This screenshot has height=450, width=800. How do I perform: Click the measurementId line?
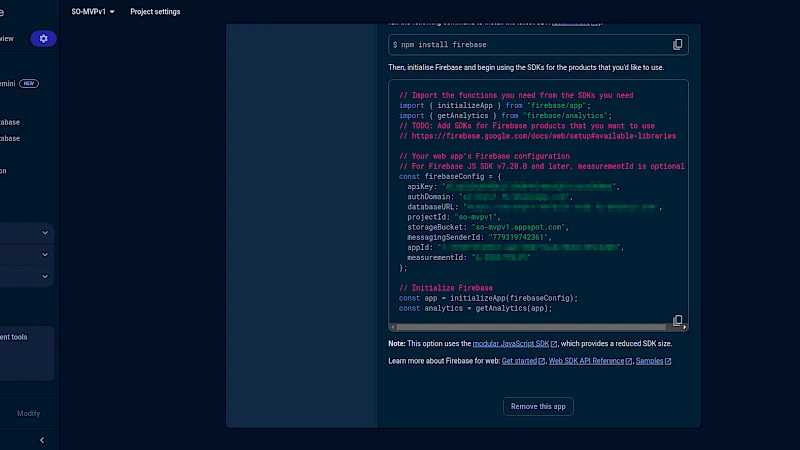[x=468, y=257]
